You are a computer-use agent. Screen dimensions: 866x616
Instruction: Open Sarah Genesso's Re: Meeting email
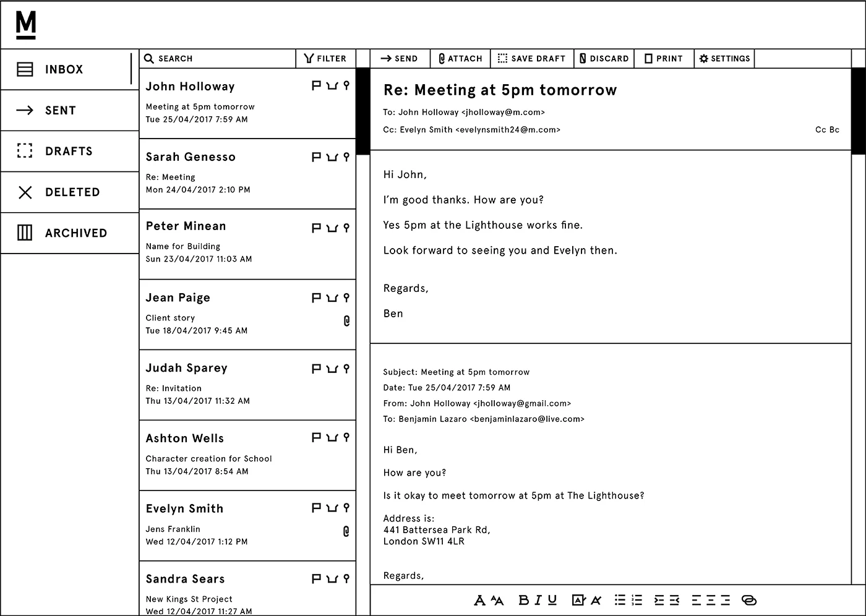coord(247,174)
